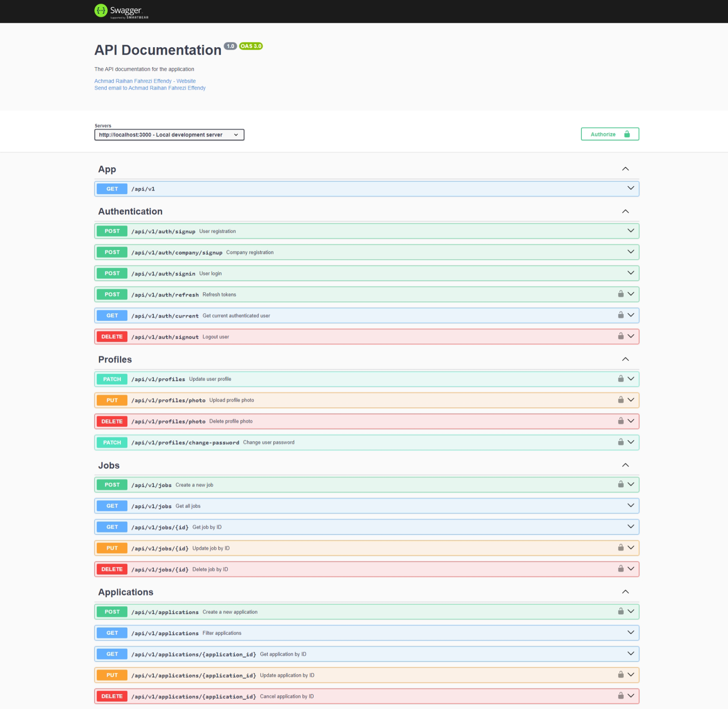Click 'Update application by ID' description
The width and height of the screenshot is (728, 709).
[287, 675]
